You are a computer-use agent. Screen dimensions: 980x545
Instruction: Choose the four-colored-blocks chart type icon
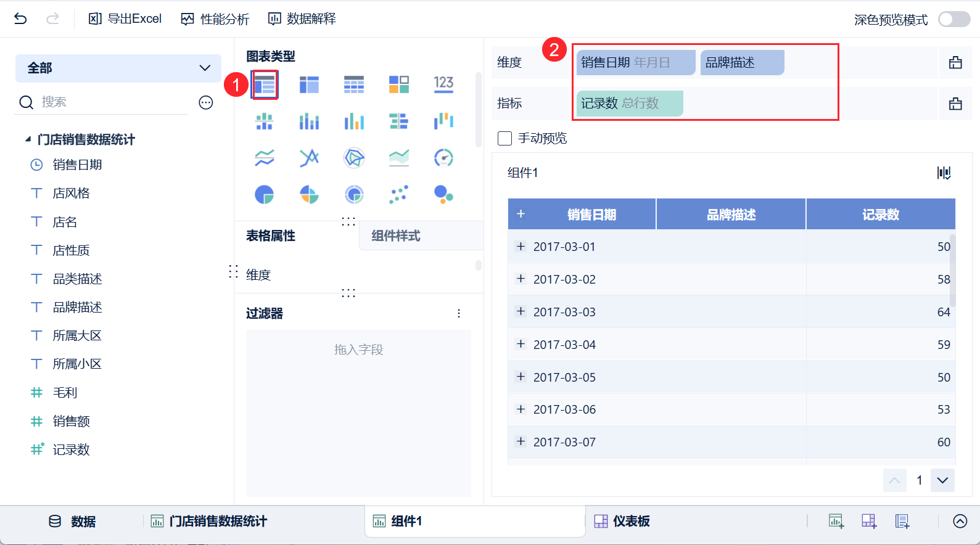[x=399, y=84]
